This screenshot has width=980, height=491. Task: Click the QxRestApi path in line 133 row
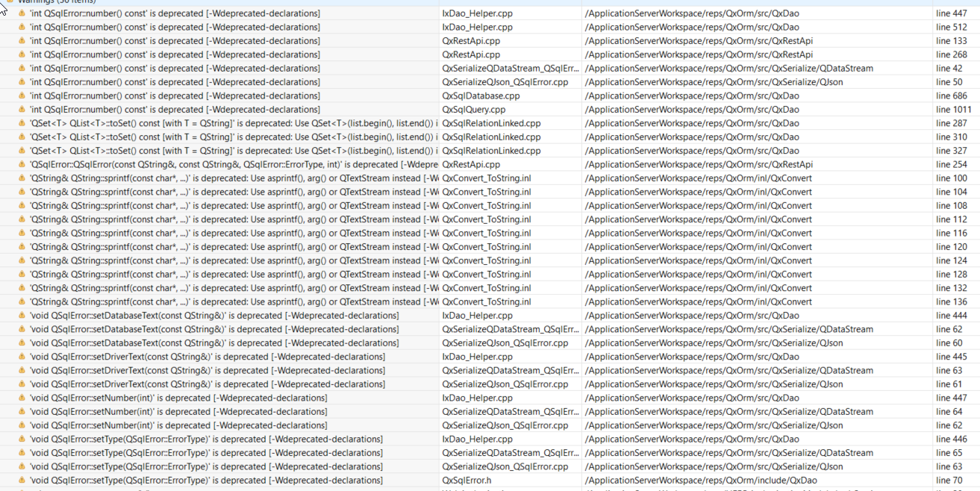tap(699, 41)
